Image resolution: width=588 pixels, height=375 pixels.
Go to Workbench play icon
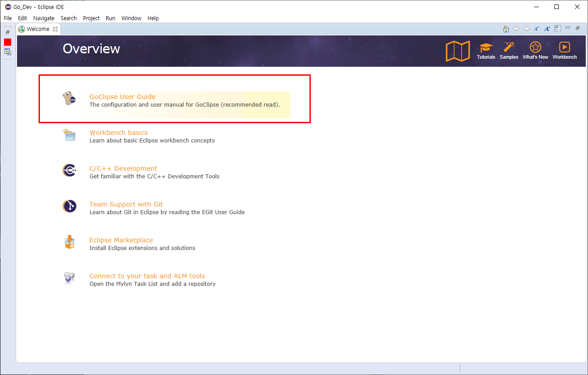click(x=565, y=47)
